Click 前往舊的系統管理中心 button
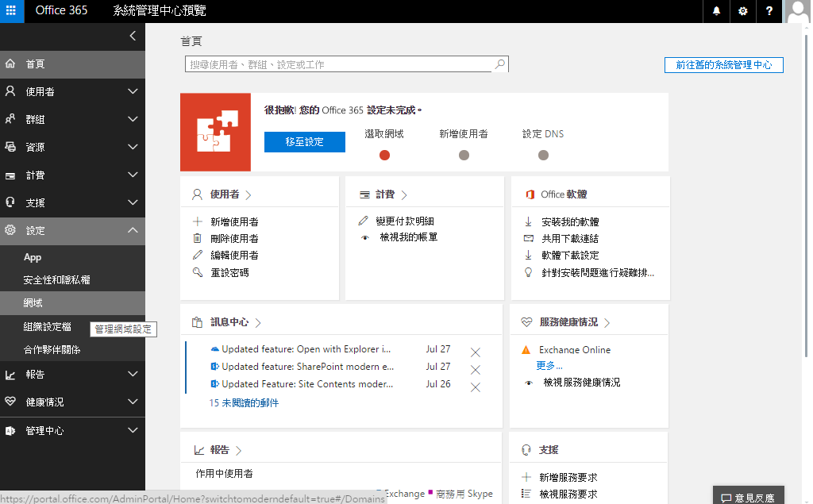 click(724, 65)
